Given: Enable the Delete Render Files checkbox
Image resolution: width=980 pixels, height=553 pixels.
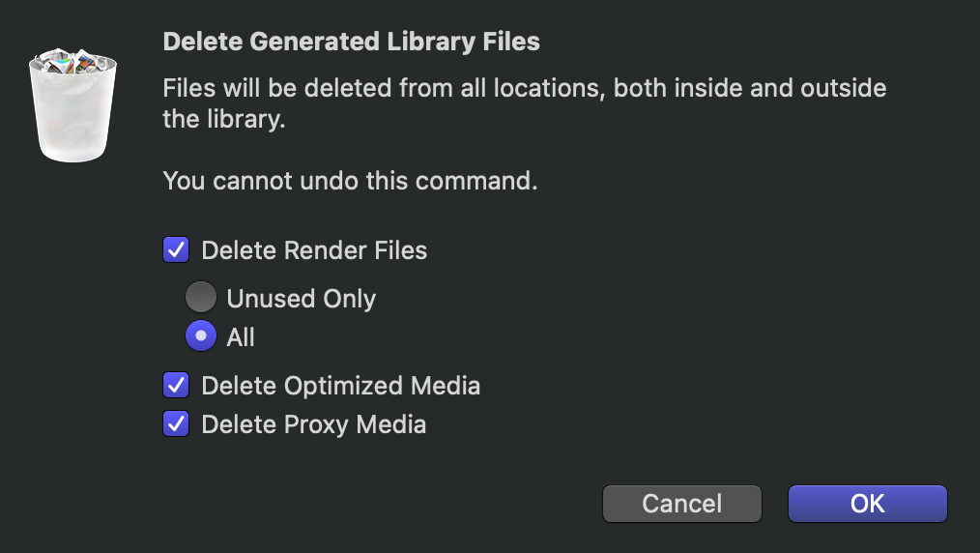Looking at the screenshot, I should point(176,250).
